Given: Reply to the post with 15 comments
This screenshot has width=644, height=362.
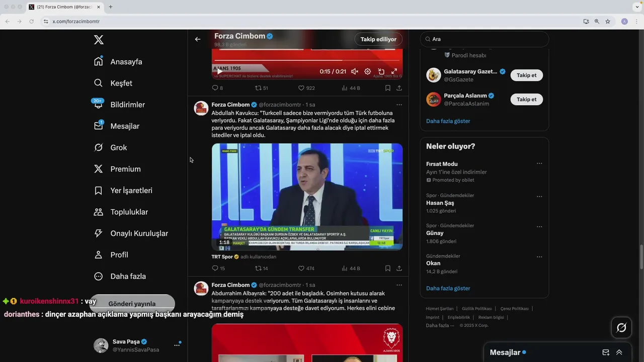Looking at the screenshot, I should pos(218,268).
